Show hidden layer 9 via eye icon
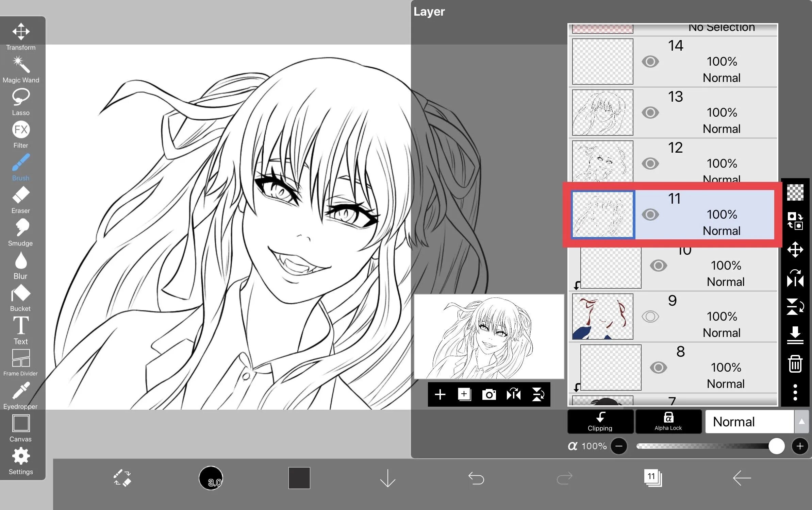The image size is (812, 510). (x=650, y=317)
